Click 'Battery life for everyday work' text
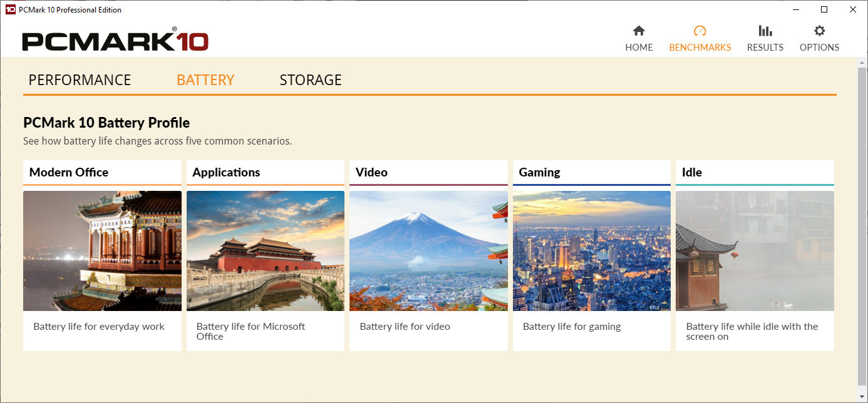Viewport: 868px width, 403px height. 99,327
